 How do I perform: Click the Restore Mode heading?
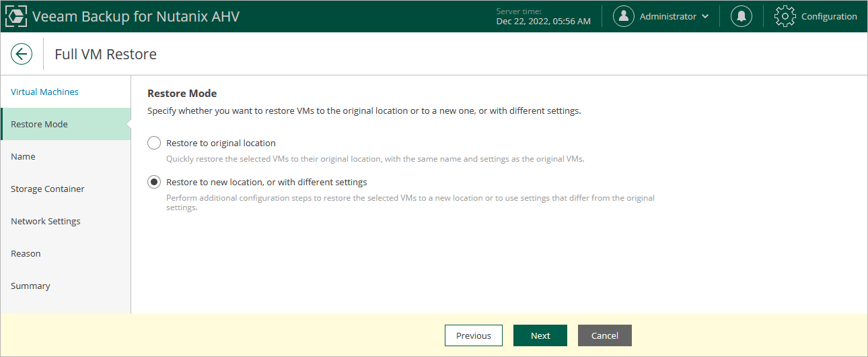[x=182, y=94]
